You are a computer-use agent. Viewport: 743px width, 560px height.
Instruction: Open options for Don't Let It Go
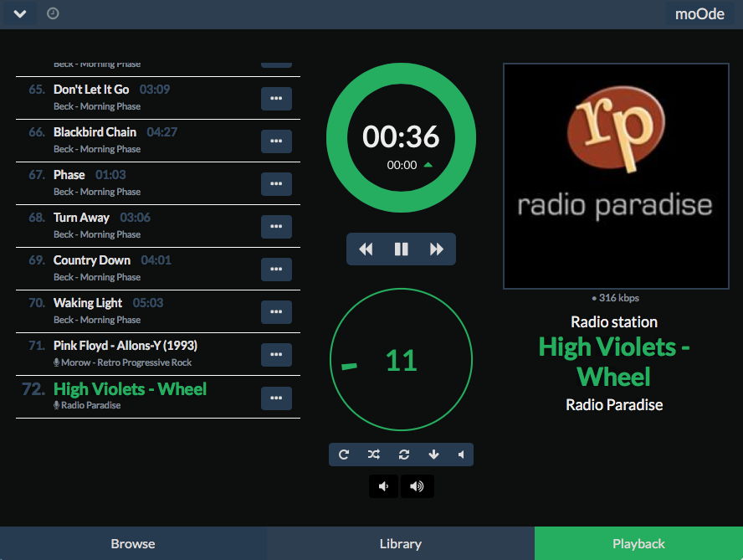(x=276, y=99)
